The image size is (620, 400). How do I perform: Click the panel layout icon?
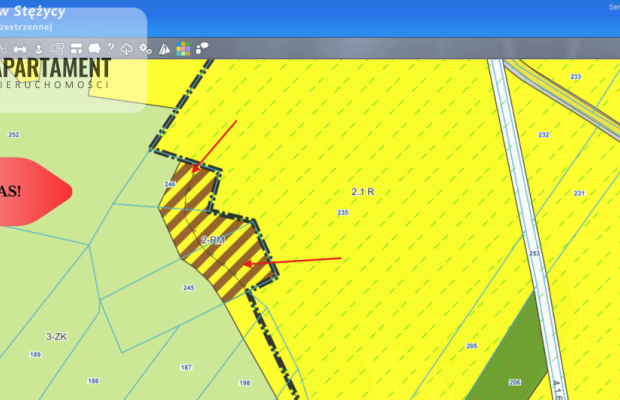76,48
